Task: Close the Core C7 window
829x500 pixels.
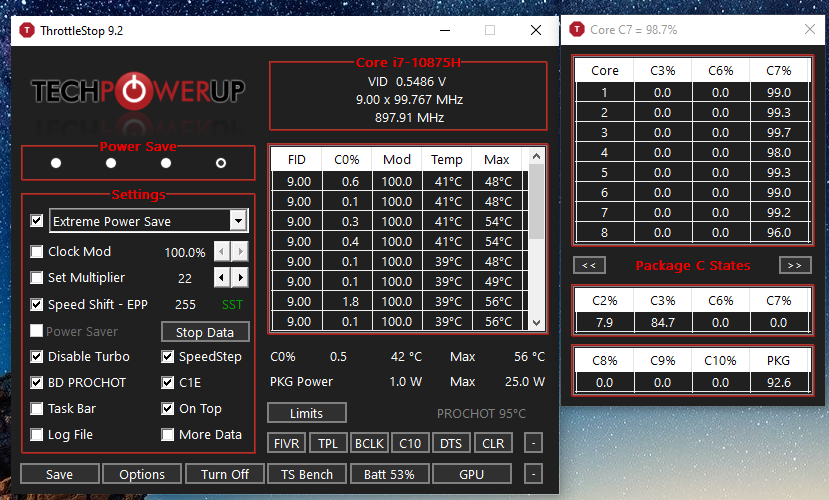Action: click(809, 29)
